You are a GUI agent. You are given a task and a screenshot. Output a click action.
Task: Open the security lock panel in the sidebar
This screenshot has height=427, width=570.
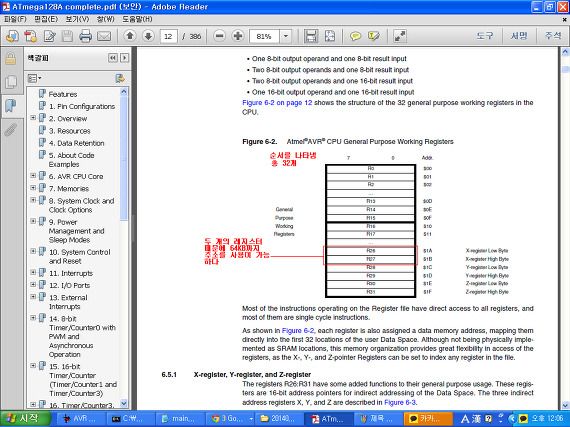tap(11, 58)
